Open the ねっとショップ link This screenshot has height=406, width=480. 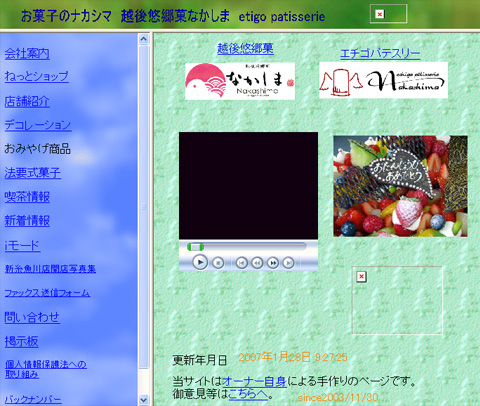pyautogui.click(x=36, y=76)
